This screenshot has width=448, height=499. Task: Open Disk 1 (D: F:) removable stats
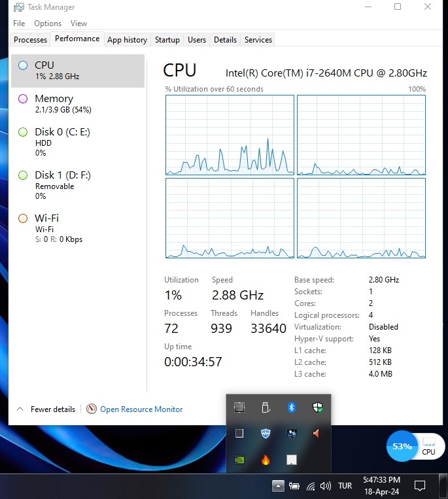[78, 185]
